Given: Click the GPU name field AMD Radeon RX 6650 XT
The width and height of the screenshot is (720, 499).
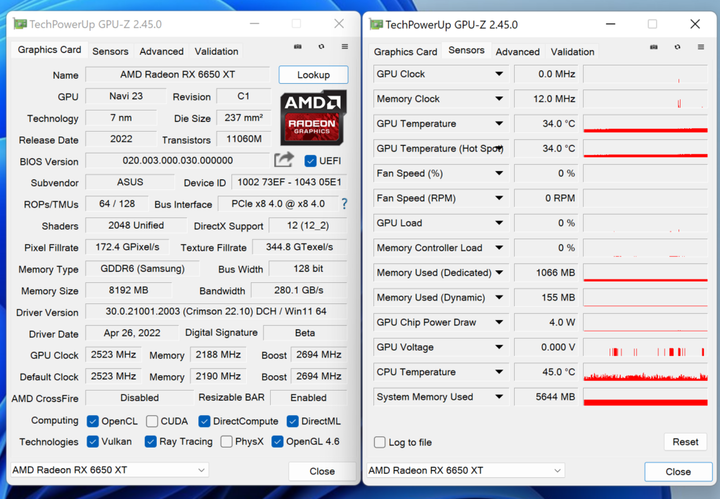Looking at the screenshot, I should [178, 74].
